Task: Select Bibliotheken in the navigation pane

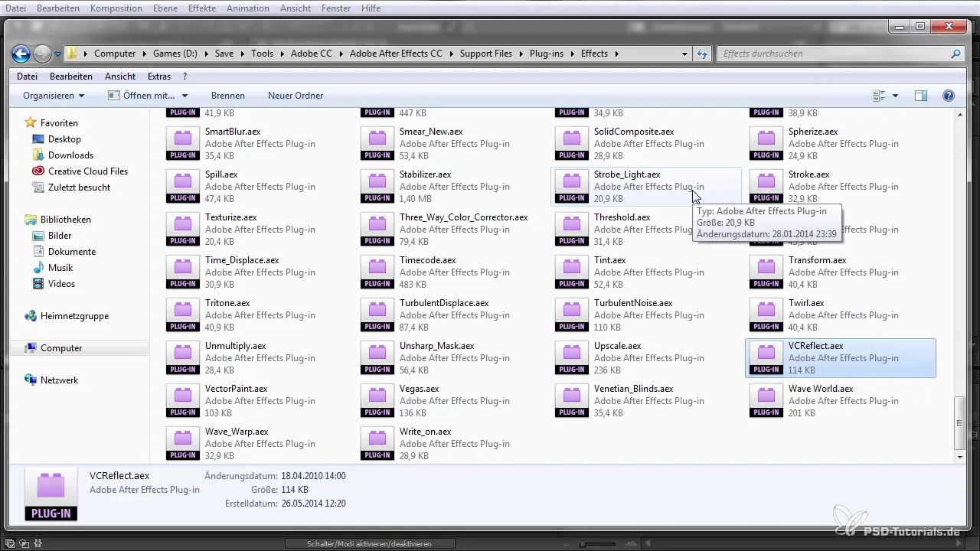Action: [66, 220]
